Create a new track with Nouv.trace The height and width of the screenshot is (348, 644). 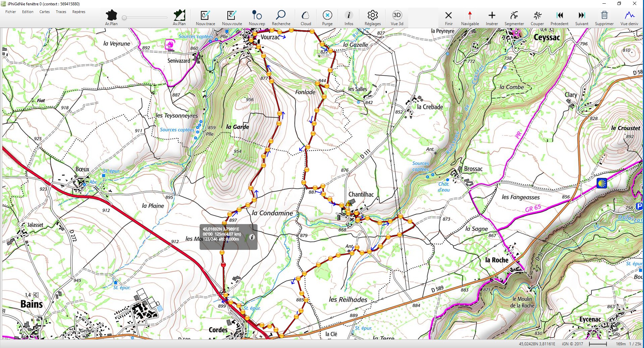tap(205, 16)
